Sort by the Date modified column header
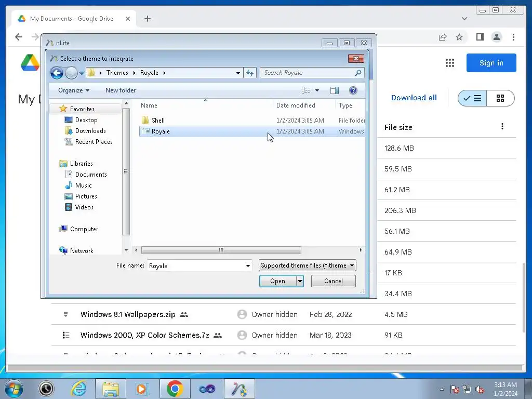This screenshot has width=532, height=399. tap(296, 105)
